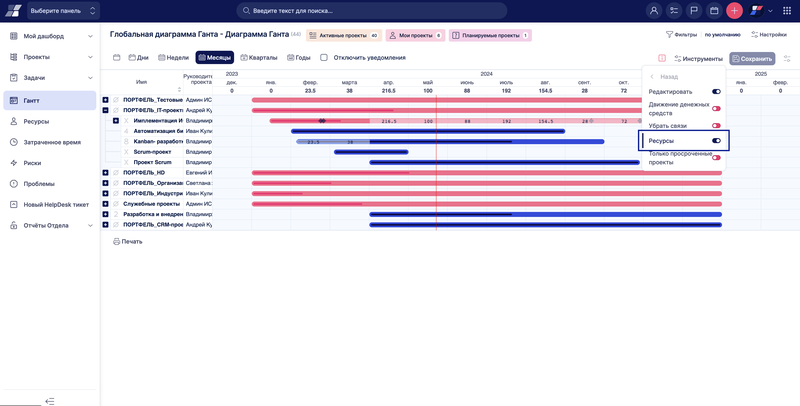This screenshot has height=406, width=800.
Task: Open the calendar icon in top bar
Action: pos(714,11)
